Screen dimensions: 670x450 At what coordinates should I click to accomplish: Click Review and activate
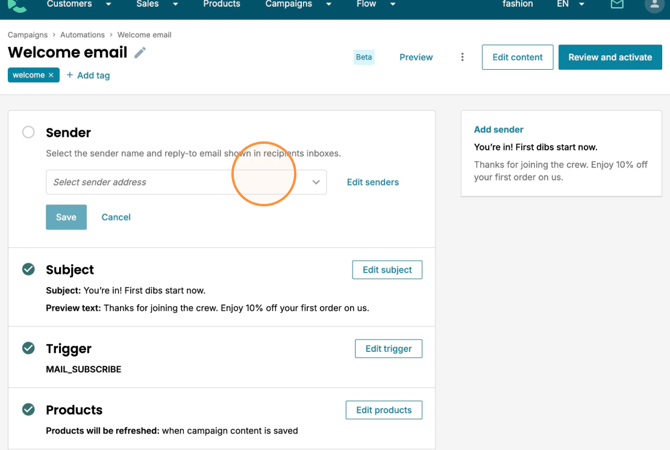(x=610, y=57)
